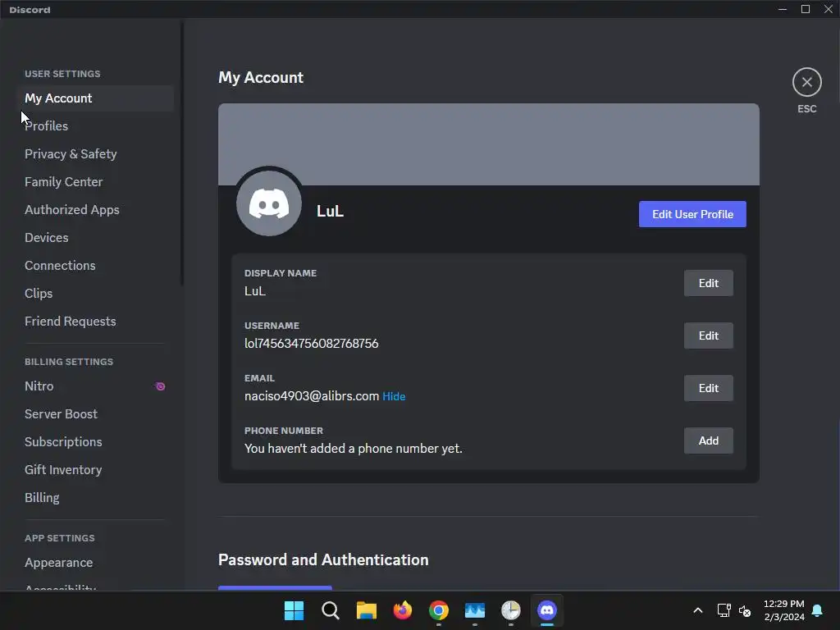
Task: Maximize the Discord window
Action: [806, 9]
